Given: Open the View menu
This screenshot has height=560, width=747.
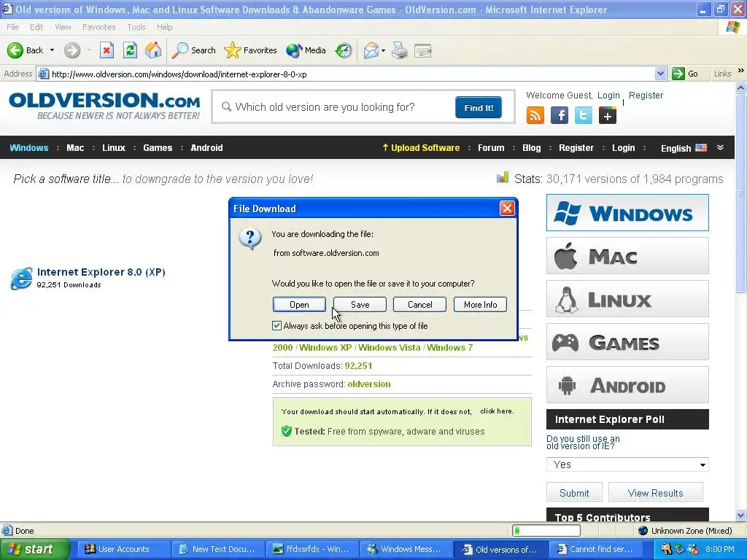Looking at the screenshot, I should click(x=63, y=27).
